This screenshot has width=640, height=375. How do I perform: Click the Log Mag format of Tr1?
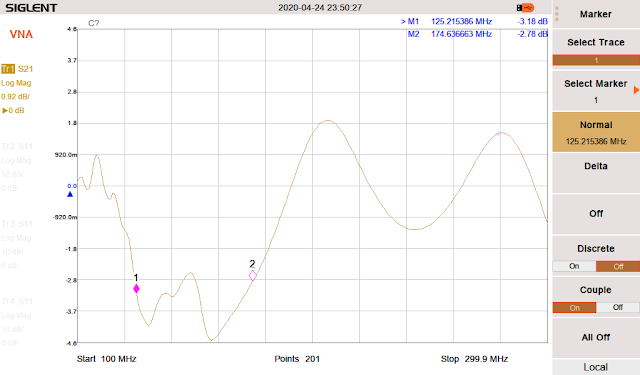point(16,83)
